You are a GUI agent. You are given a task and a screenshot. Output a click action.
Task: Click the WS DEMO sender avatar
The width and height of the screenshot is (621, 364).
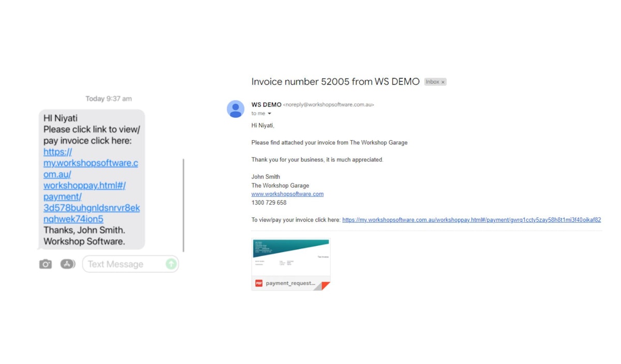coord(235,109)
